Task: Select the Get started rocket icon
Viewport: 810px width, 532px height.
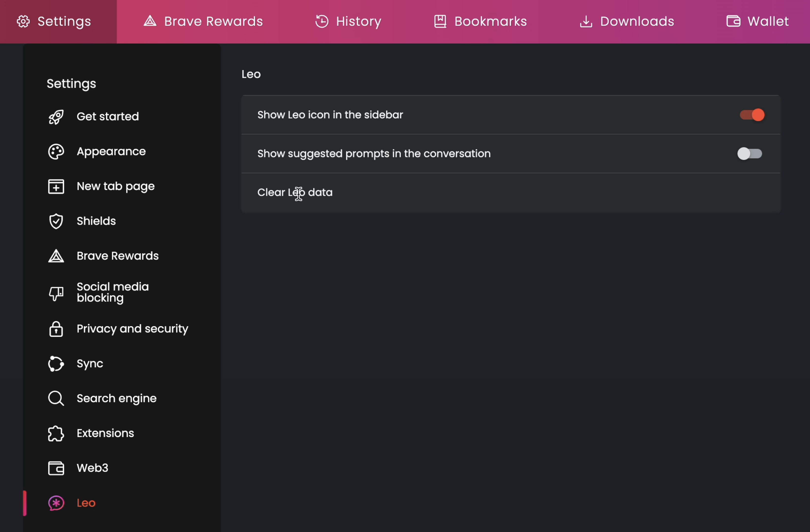Action: click(56, 117)
